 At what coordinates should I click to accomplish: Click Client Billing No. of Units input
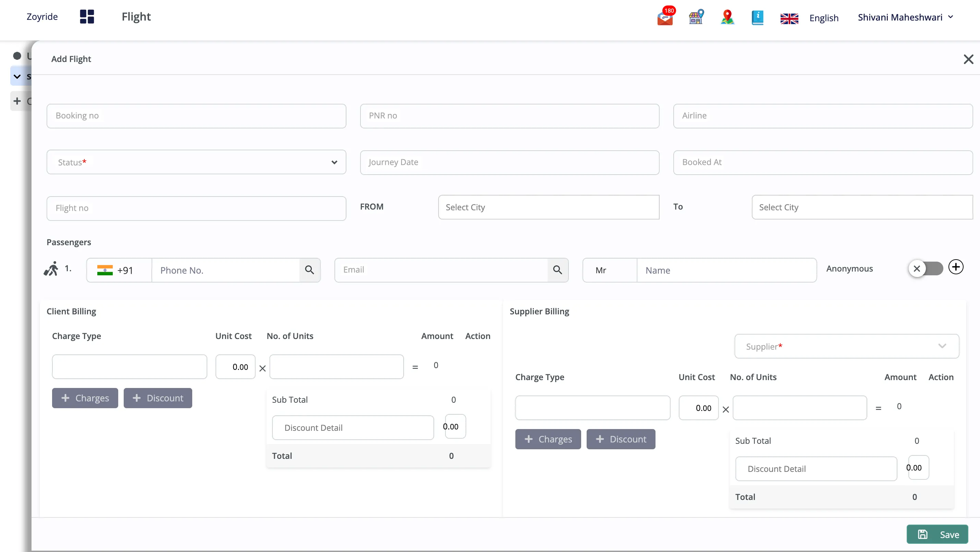[336, 367]
